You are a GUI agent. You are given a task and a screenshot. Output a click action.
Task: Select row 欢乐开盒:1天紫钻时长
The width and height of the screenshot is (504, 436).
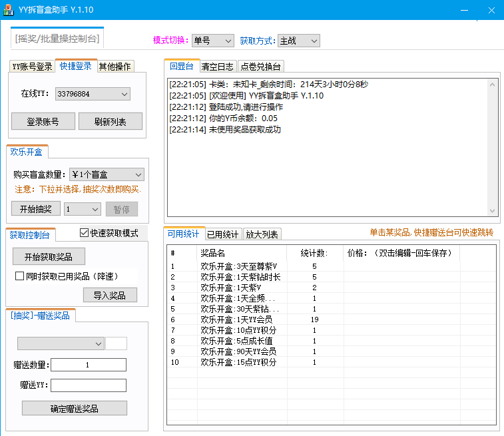click(x=332, y=277)
